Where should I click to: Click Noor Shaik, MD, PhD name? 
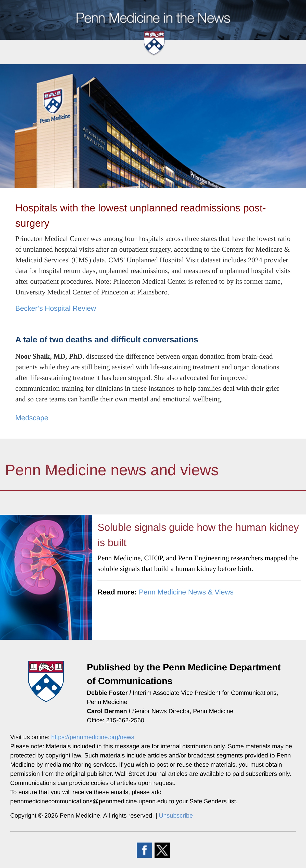pos(49,357)
